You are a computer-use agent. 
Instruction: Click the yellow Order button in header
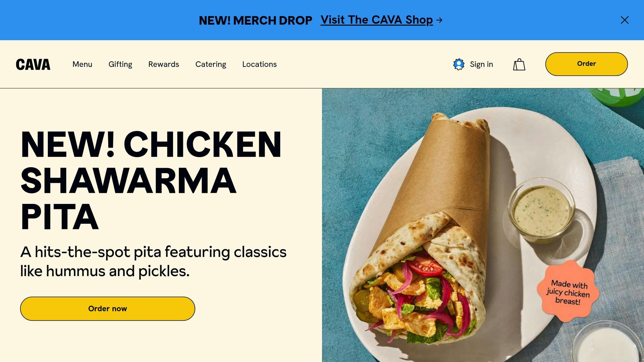586,64
